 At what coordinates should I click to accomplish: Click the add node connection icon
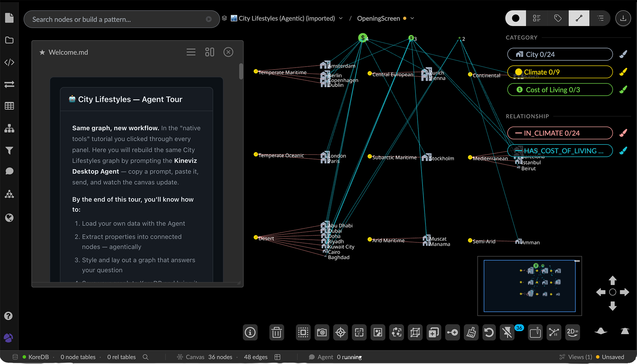tap(452, 332)
